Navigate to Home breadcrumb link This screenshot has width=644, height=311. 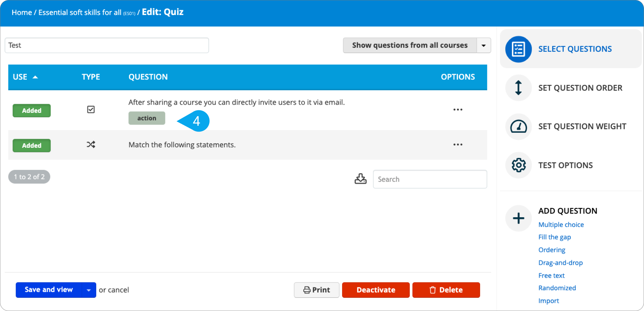click(22, 12)
